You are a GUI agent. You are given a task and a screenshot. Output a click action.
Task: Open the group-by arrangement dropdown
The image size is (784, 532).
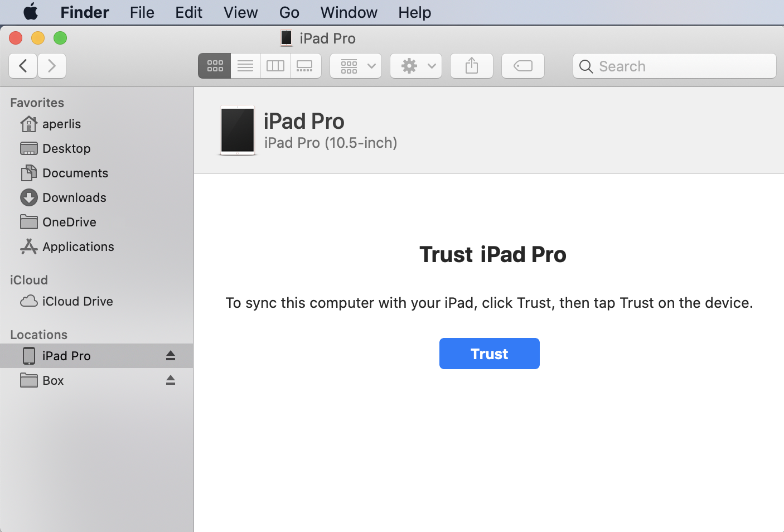pyautogui.click(x=356, y=66)
